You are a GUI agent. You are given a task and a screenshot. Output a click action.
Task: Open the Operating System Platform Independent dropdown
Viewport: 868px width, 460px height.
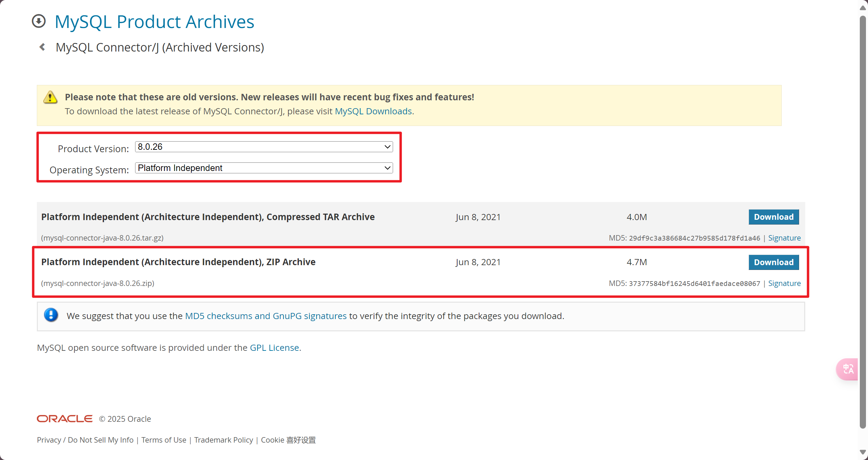pos(264,168)
